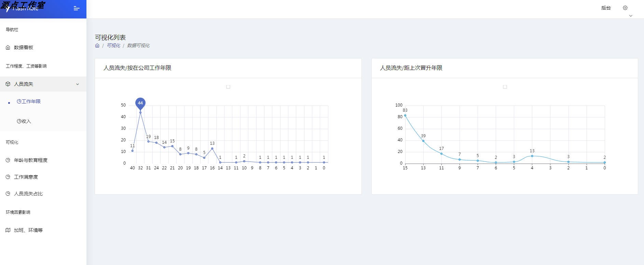Click the 人员流失/按在公司工作年限 card title

pyautogui.click(x=137, y=68)
